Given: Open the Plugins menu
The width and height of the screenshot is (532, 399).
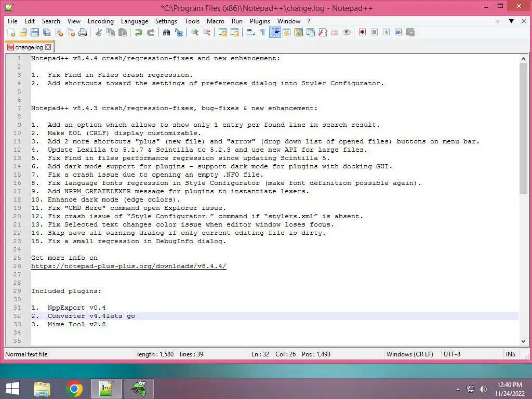Looking at the screenshot, I should (x=260, y=21).
